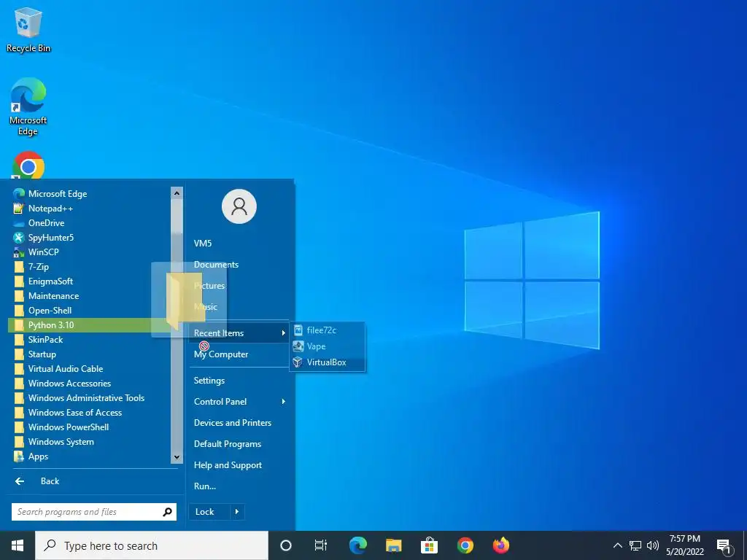
Task: Open Pictures from the start menu
Action: pos(209,286)
